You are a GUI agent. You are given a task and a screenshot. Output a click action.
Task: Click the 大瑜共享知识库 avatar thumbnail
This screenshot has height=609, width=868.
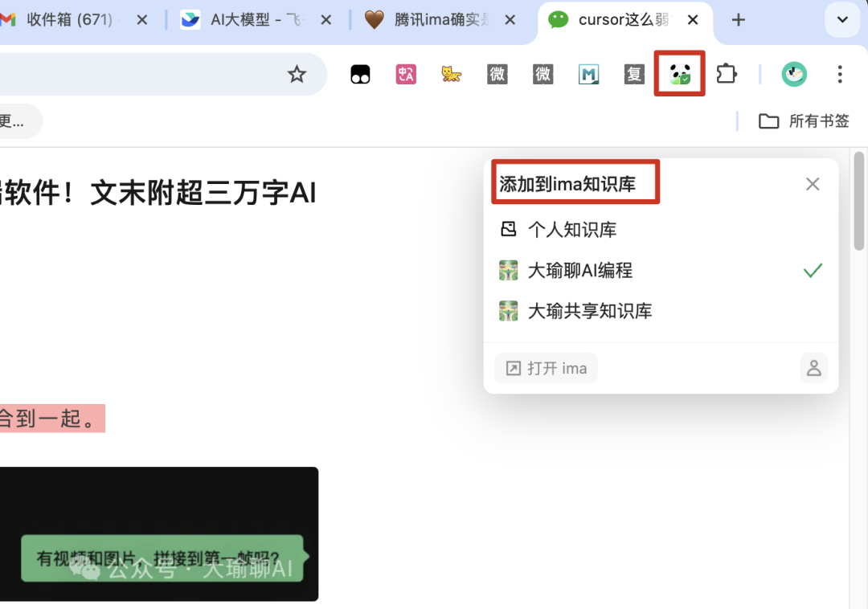[x=508, y=311]
